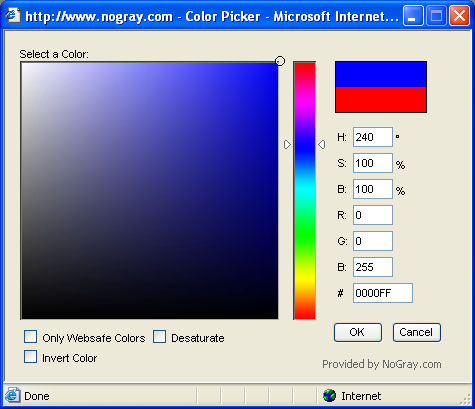
Task: Confirm the color with OK button
Action: click(x=358, y=332)
